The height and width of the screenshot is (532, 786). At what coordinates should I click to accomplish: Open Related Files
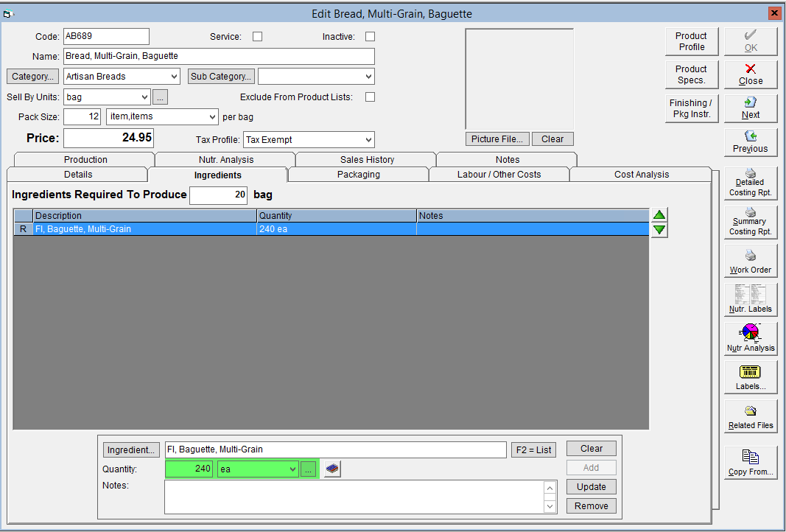pos(751,417)
